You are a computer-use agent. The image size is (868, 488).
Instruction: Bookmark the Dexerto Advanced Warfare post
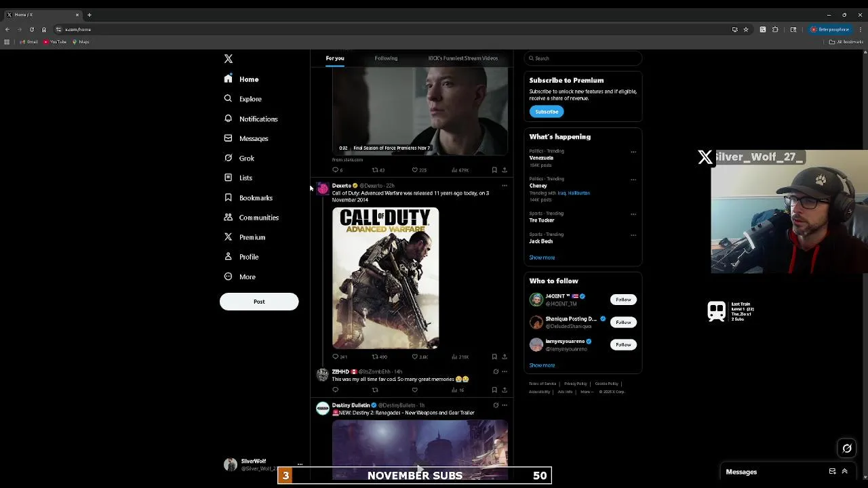pyautogui.click(x=494, y=357)
